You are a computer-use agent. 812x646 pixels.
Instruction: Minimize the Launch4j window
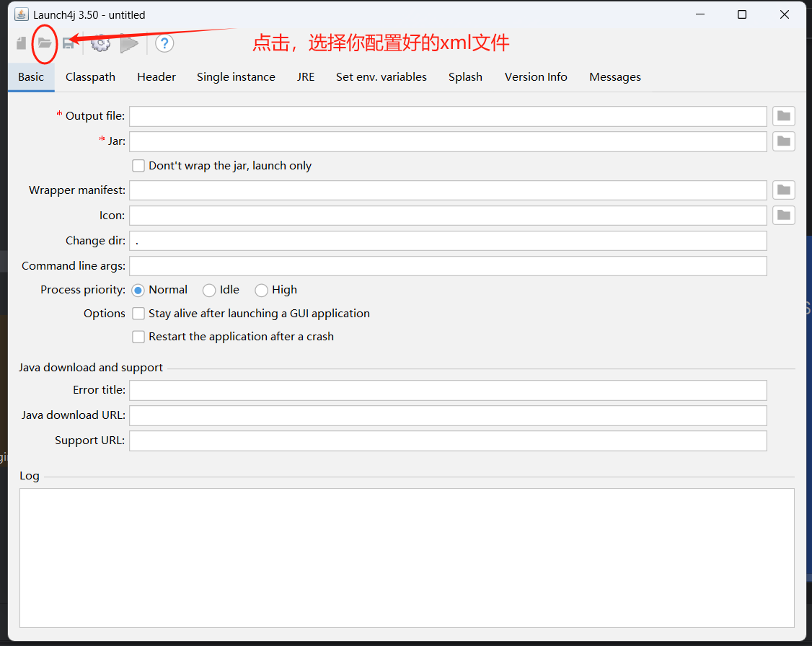pos(700,14)
